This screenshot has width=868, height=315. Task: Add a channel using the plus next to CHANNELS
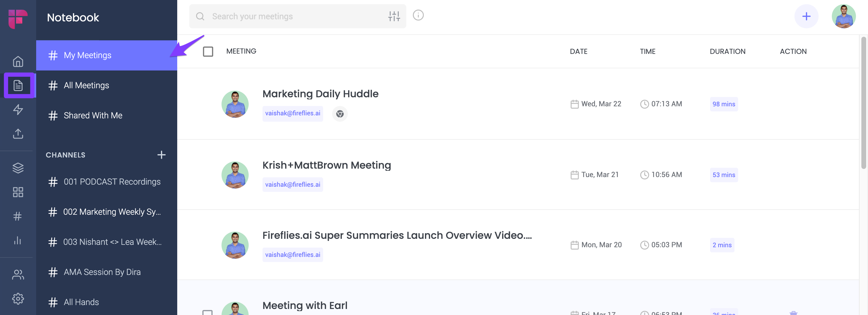tap(162, 155)
